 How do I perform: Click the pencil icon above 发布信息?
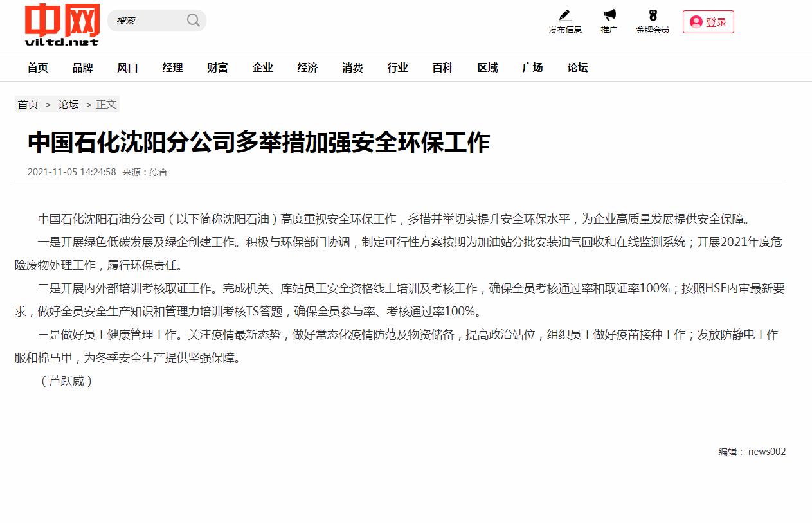point(565,15)
